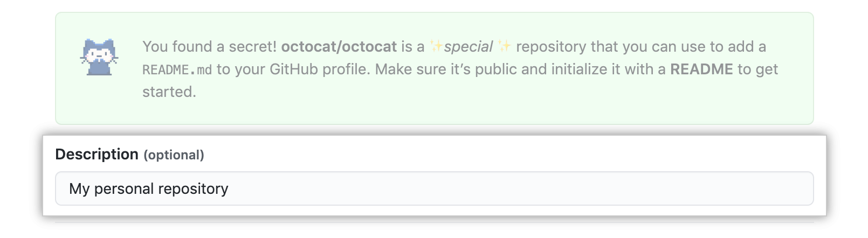868x238 pixels.
Task: Click the "You found a secret!" text
Action: (209, 47)
